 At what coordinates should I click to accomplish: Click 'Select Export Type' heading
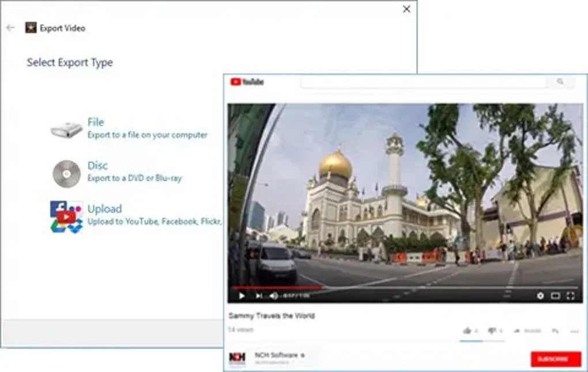pyautogui.click(x=70, y=63)
